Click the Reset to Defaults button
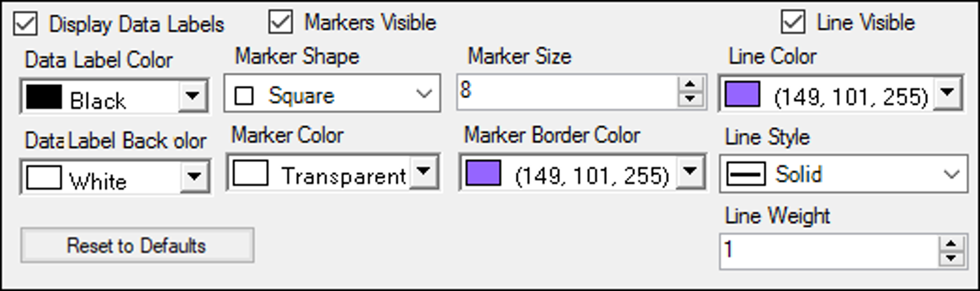The width and height of the screenshot is (980, 291). point(137,246)
